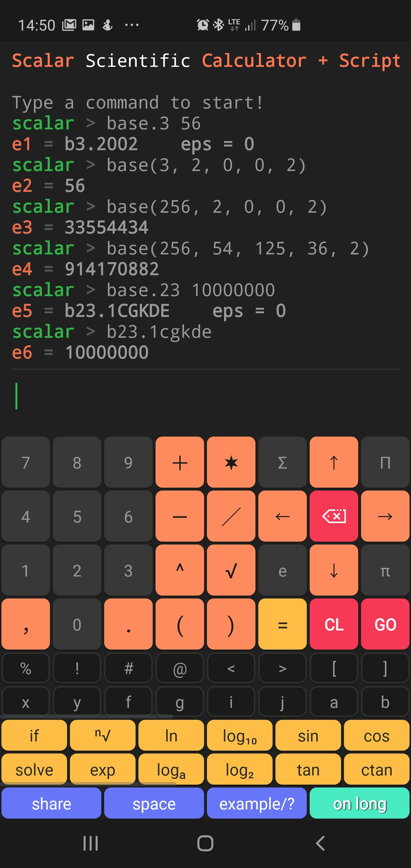This screenshot has width=411, height=868.
Task: Insert the nth root function
Action: pos(103,735)
